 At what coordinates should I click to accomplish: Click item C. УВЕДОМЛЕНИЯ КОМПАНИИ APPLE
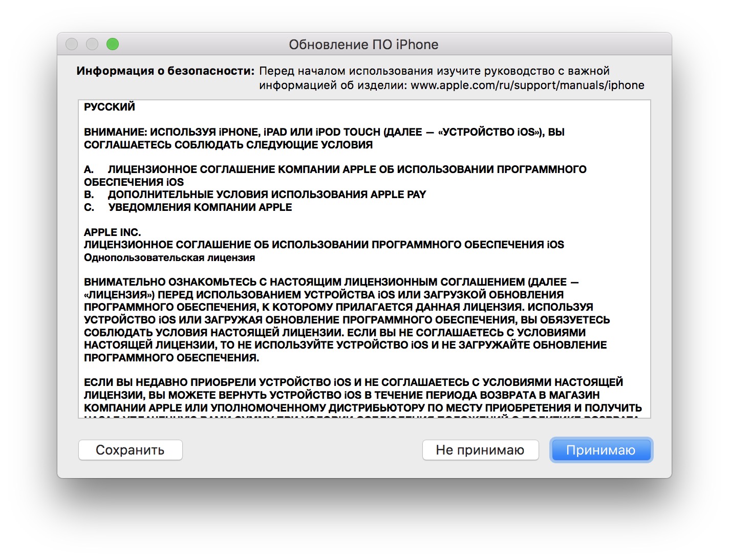(200, 207)
